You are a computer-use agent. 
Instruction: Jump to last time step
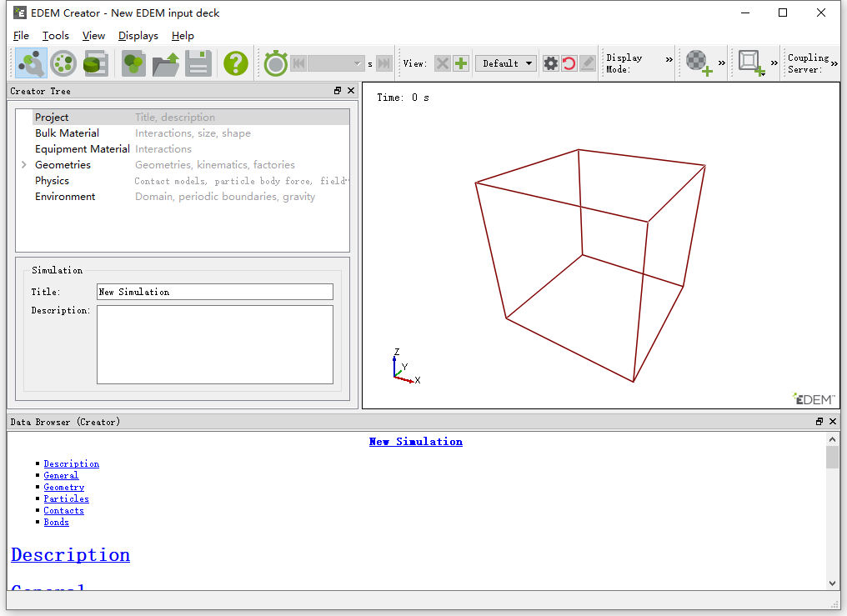coord(383,63)
